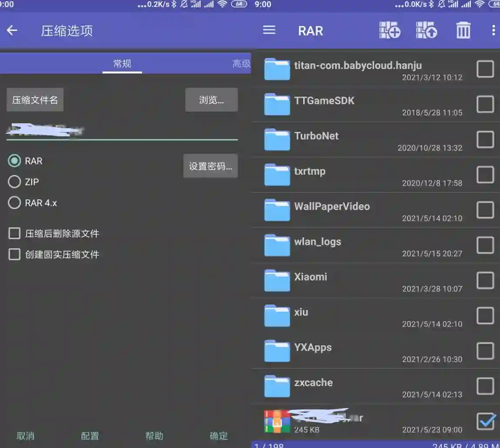The width and height of the screenshot is (500, 448).
Task: Open the titan-com.babycloud.hanju folder icon
Action: pos(277,69)
